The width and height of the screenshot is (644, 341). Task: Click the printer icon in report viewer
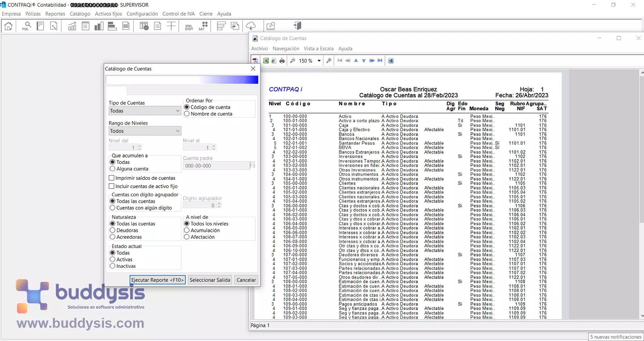tap(282, 61)
